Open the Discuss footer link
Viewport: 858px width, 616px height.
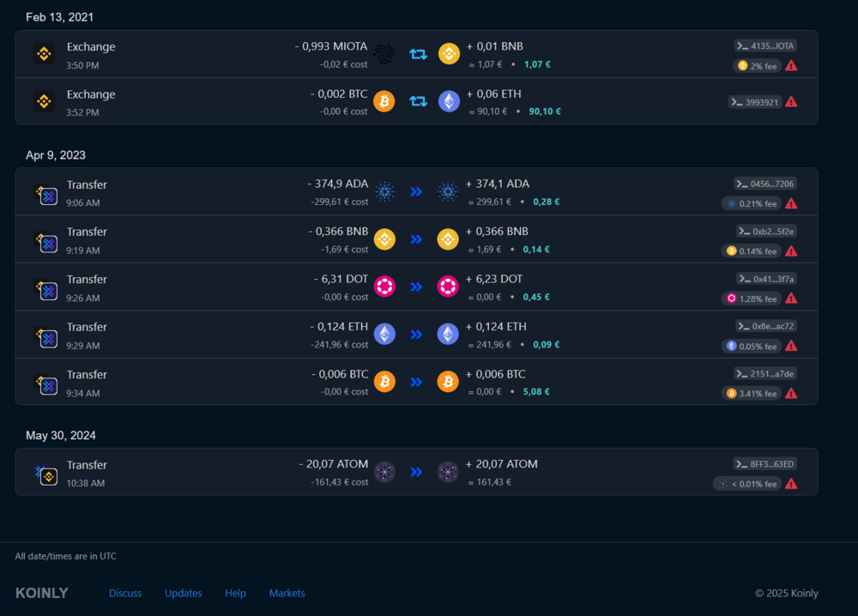[125, 593]
